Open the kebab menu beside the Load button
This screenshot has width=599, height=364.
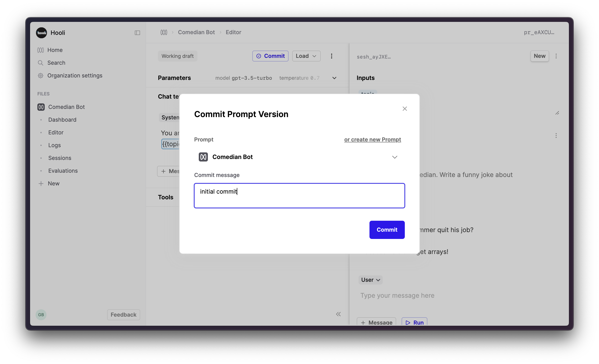tap(331, 56)
